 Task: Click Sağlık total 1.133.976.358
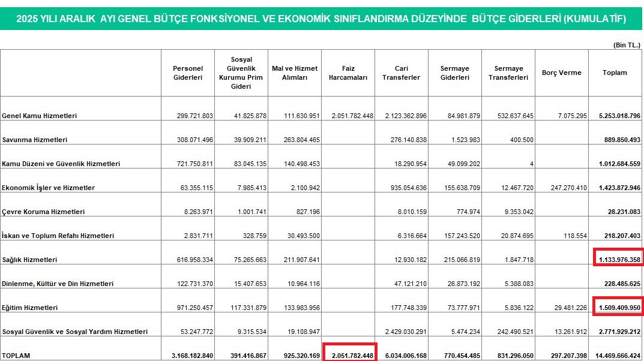click(x=619, y=260)
